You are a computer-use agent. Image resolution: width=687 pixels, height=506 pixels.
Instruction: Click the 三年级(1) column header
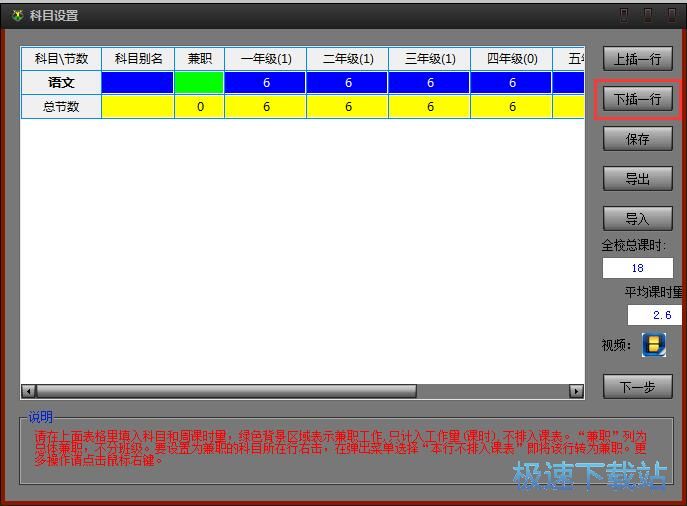click(429, 59)
